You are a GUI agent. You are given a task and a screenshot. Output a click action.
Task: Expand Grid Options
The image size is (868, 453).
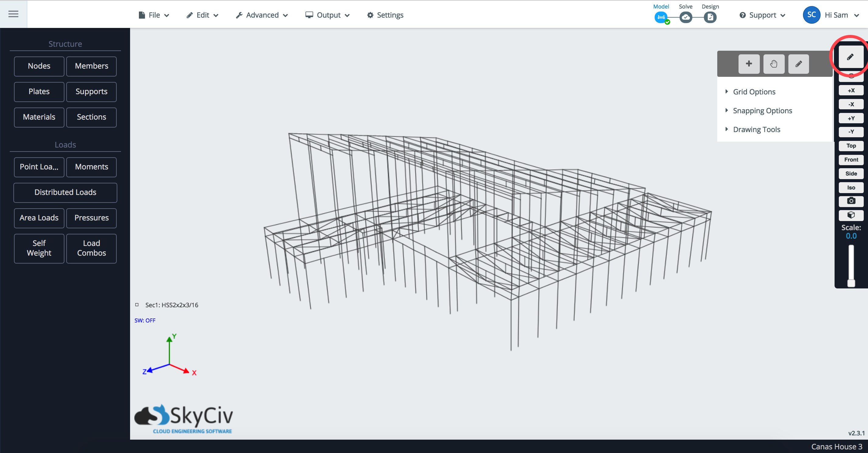tap(754, 92)
